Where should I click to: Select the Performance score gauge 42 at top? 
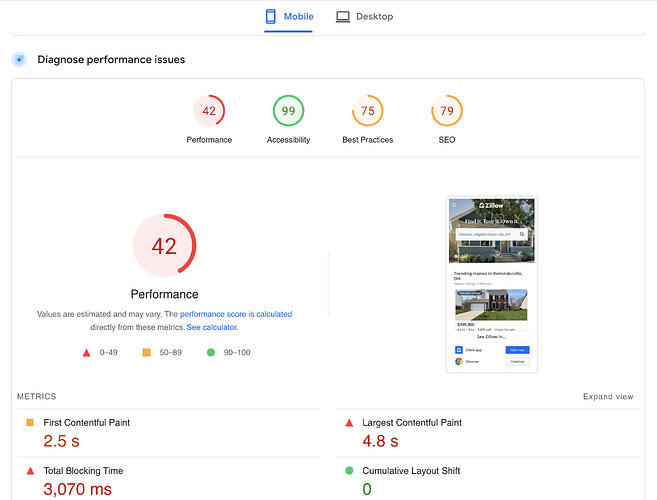(x=209, y=111)
